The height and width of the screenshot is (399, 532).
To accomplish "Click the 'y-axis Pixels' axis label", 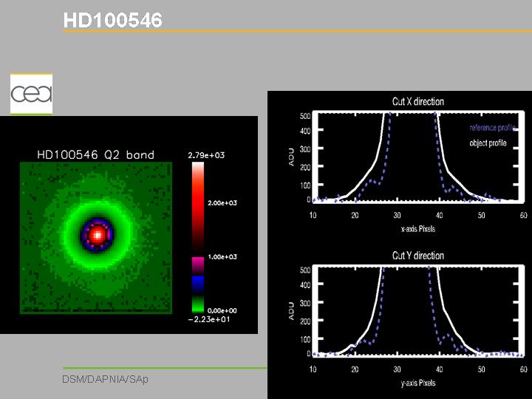I will 417,383.
